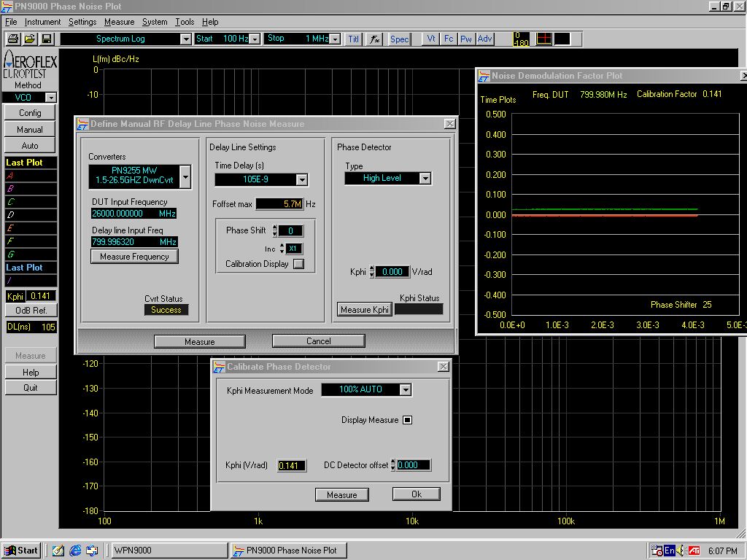Screen dimensions: 747x560
Task: Open the Spectrum Log dropdown
Action: (186, 39)
